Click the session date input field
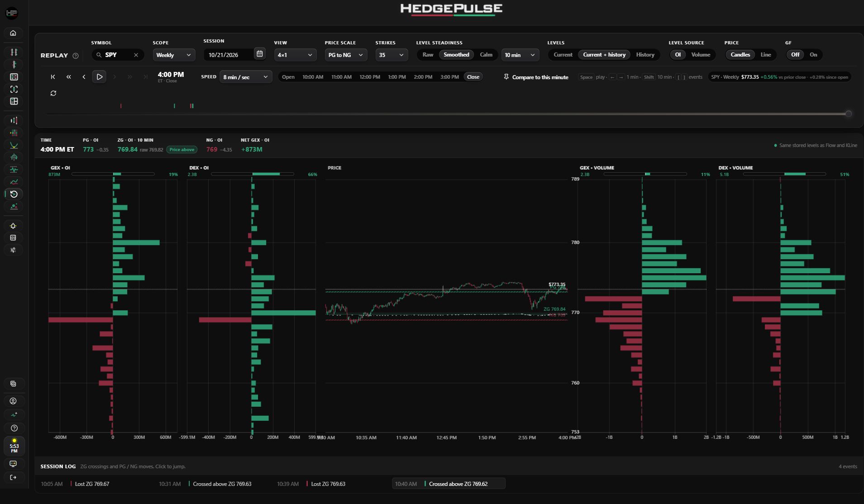This screenshot has width=864, height=504. click(229, 55)
